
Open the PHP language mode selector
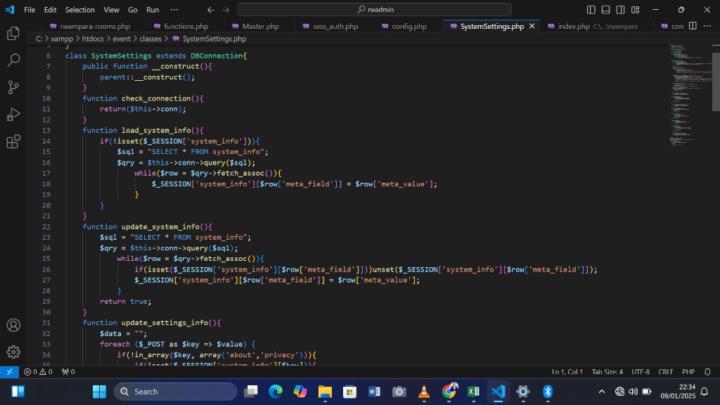tap(688, 371)
